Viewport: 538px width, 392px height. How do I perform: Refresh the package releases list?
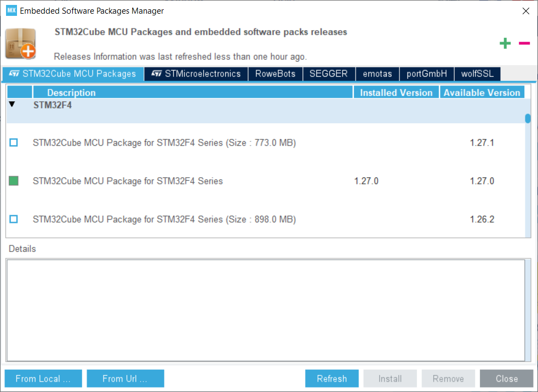click(332, 378)
